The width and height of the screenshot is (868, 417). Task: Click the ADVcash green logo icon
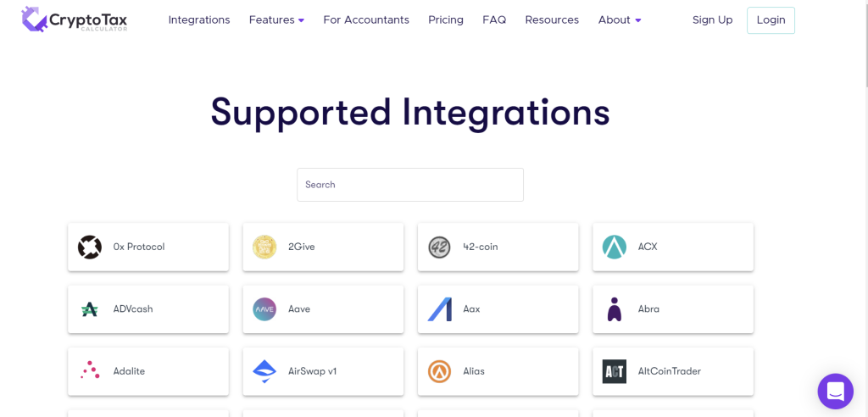tap(90, 309)
